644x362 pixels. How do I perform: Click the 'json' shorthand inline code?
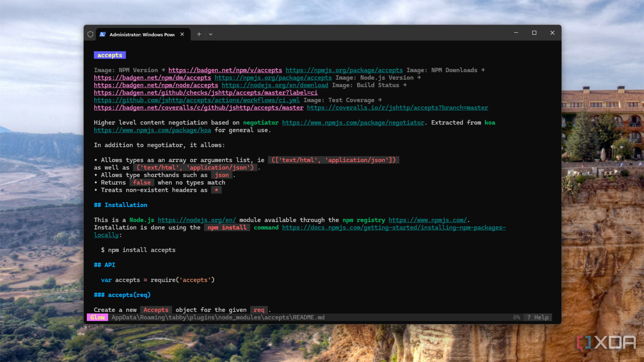point(222,175)
